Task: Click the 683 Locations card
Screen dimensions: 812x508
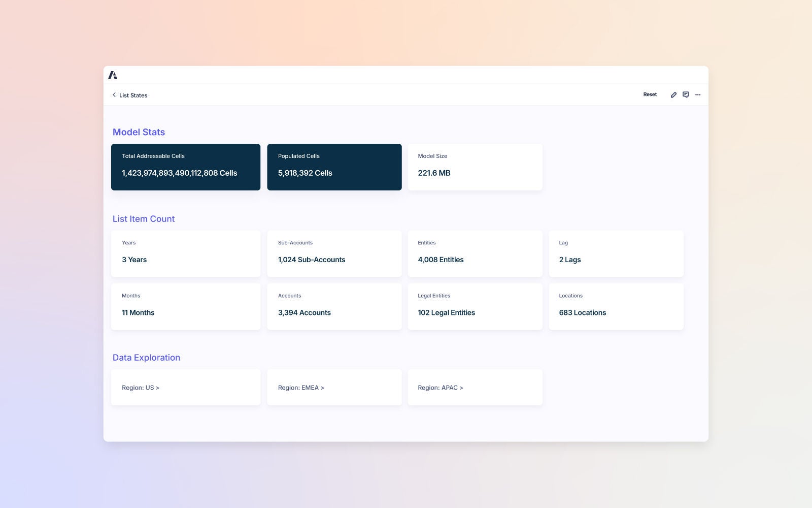Action: point(616,306)
